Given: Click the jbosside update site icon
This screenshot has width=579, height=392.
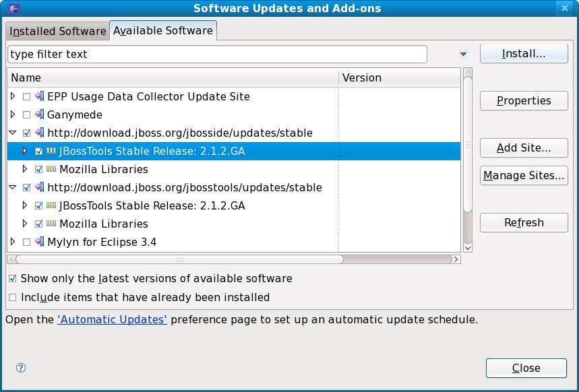Looking at the screenshot, I should tap(39, 133).
